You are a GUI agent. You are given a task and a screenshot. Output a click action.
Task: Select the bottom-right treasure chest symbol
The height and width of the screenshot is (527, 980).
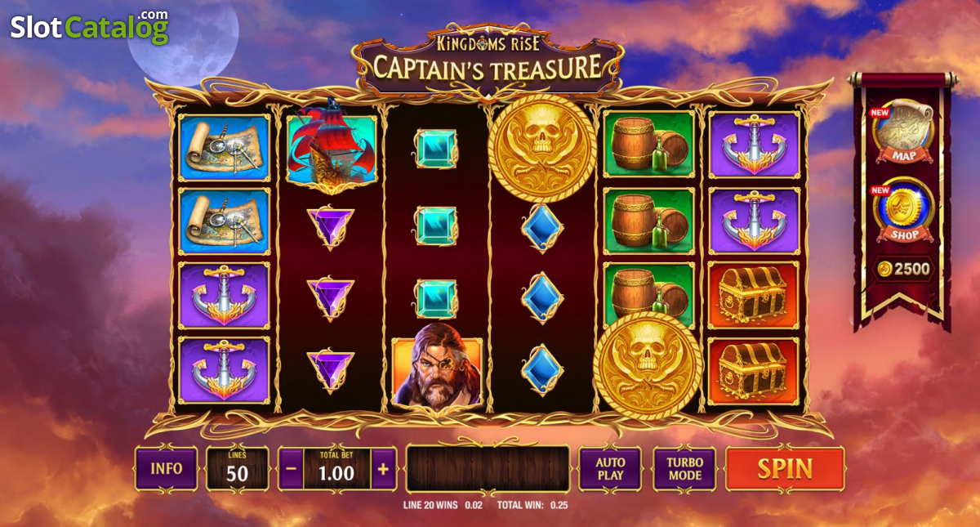(754, 371)
